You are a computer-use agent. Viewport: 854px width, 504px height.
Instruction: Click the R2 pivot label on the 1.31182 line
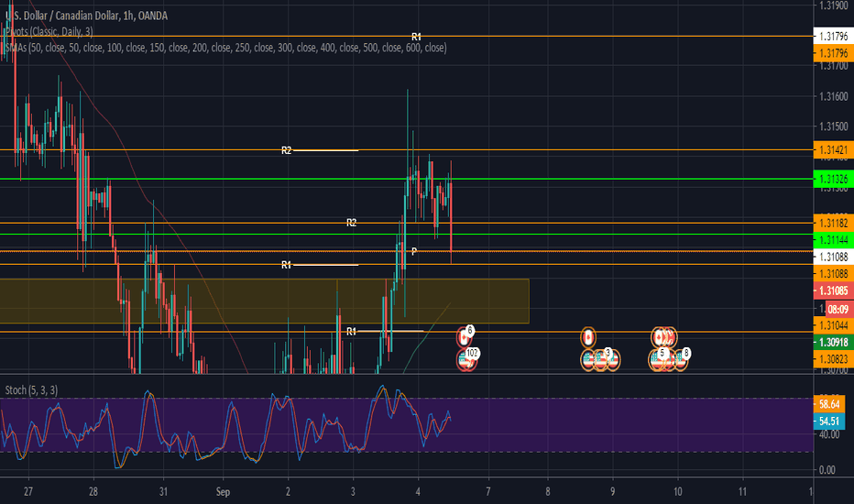tap(351, 223)
